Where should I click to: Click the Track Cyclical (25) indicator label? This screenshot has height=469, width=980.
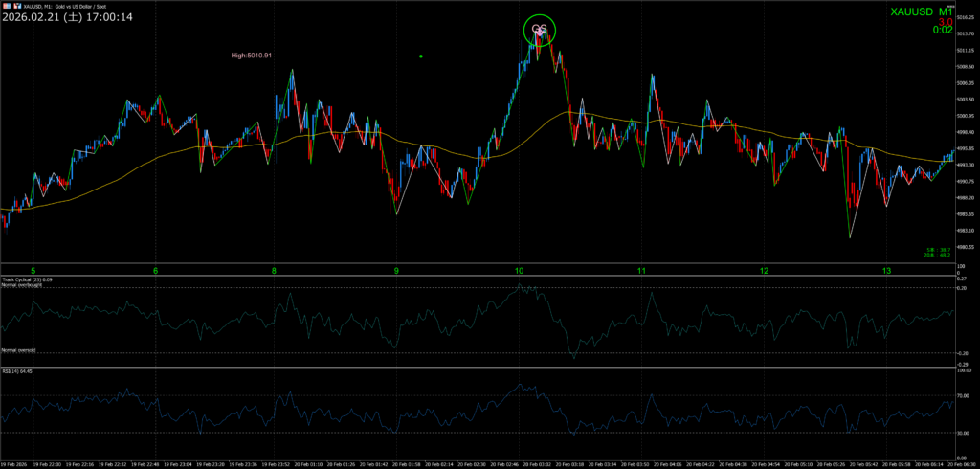click(27, 279)
